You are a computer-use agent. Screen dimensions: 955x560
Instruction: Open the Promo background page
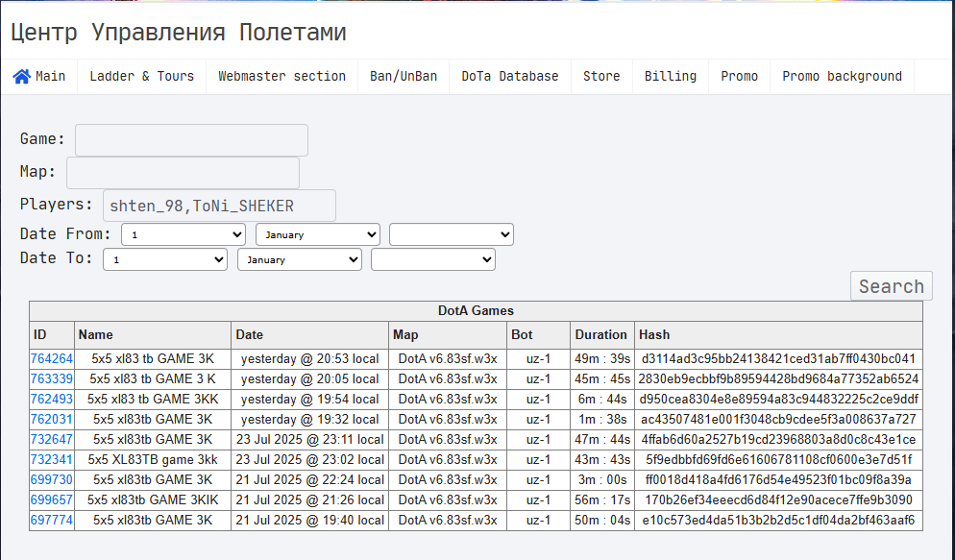(842, 77)
